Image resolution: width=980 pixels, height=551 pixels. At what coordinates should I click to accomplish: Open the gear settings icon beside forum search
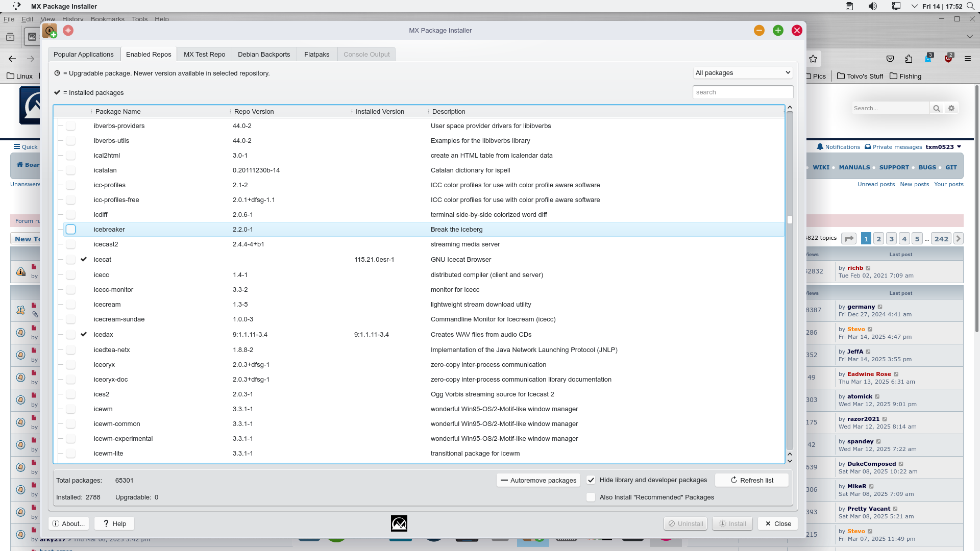click(951, 108)
